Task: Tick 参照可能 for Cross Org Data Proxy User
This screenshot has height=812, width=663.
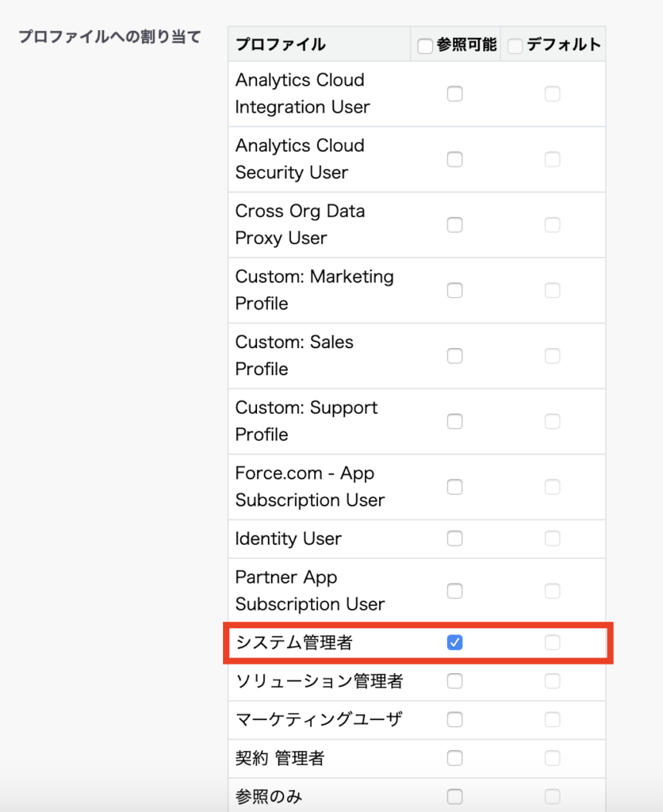Action: 454,224
